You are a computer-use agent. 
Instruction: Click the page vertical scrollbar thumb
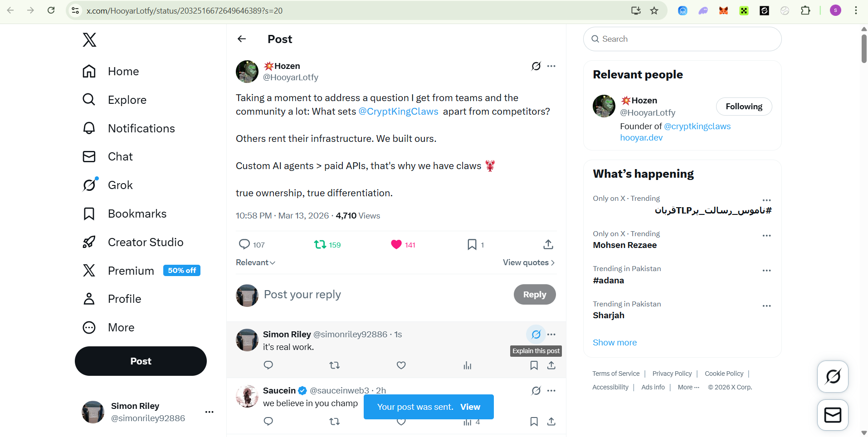pyautogui.click(x=864, y=49)
